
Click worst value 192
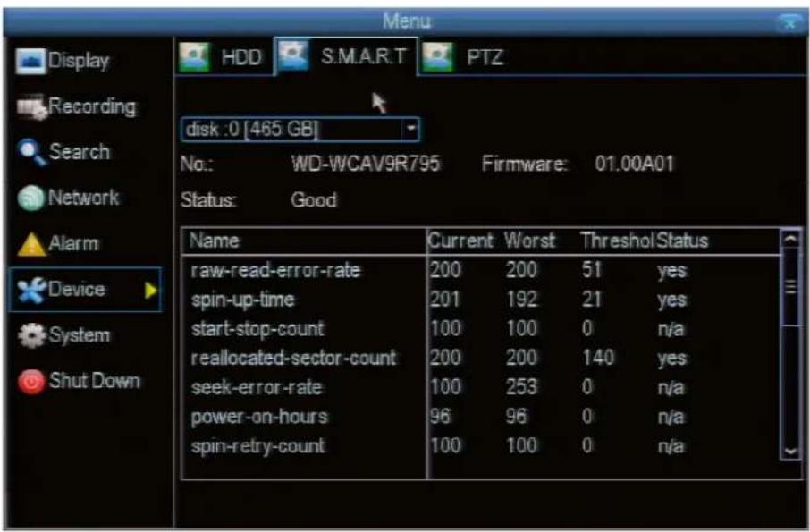(522, 300)
